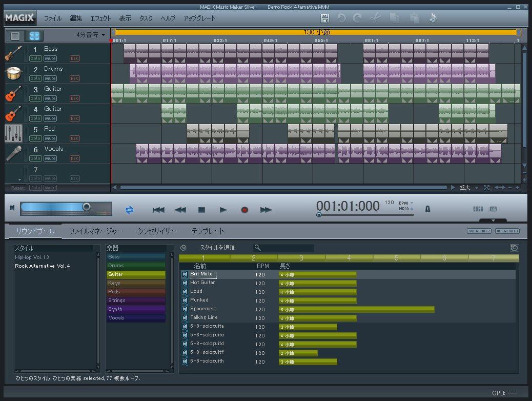Viewport: 532px width, 401px height.
Task: Select the Drums instrument category
Action: (136, 266)
